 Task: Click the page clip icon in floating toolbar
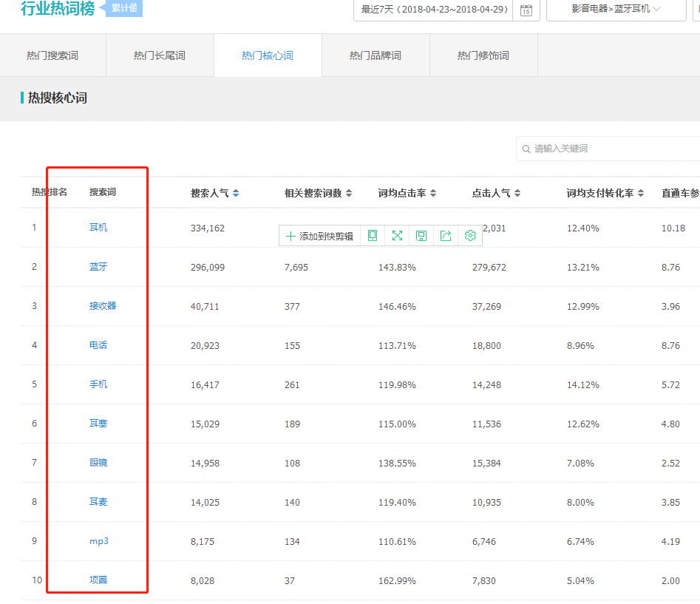[x=373, y=236]
